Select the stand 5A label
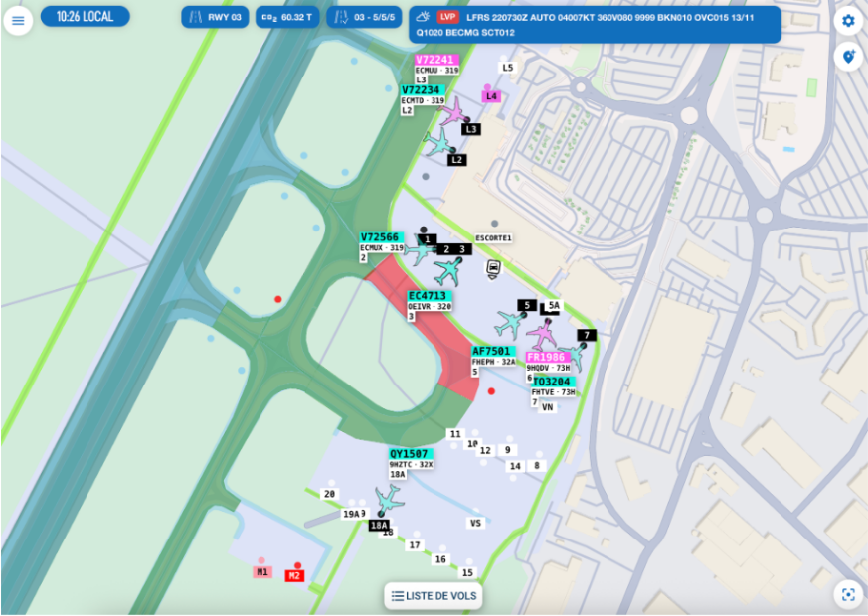The width and height of the screenshot is (868, 616). tap(554, 305)
